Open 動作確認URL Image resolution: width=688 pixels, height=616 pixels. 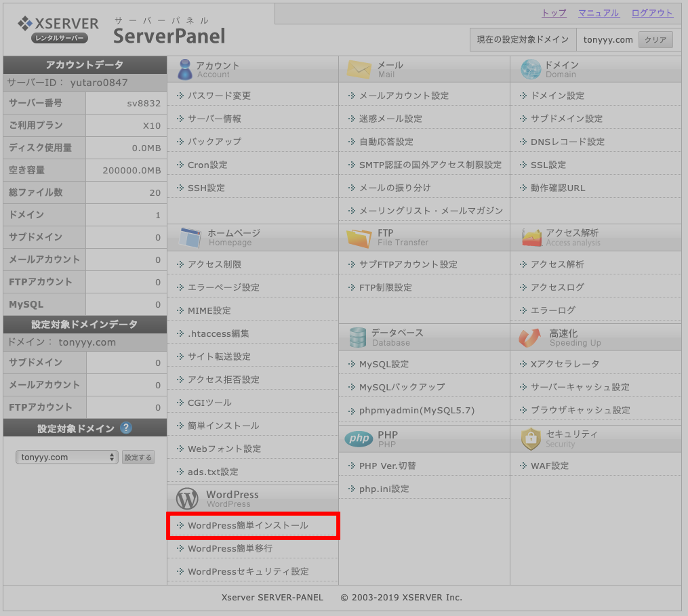(x=558, y=188)
